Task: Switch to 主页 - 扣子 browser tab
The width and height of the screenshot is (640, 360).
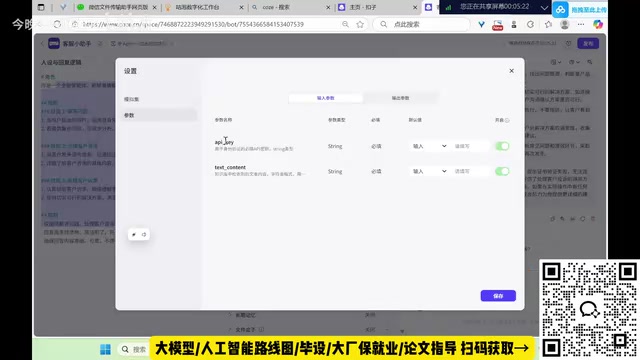Action: [363, 7]
